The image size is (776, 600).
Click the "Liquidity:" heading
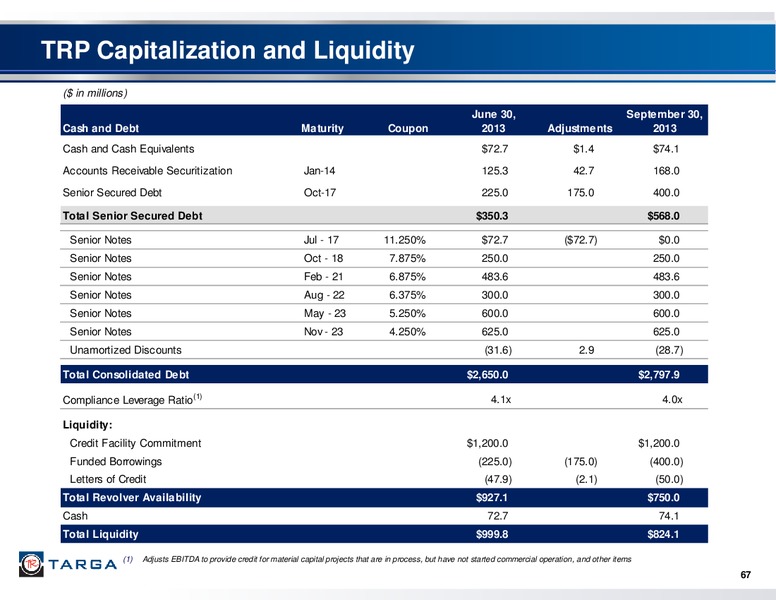tap(88, 425)
